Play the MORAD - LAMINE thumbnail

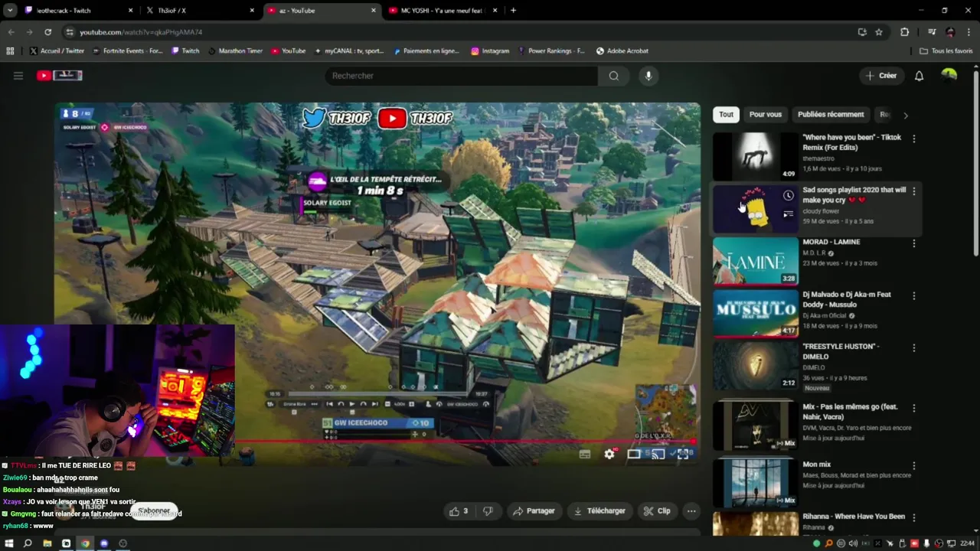tap(756, 261)
